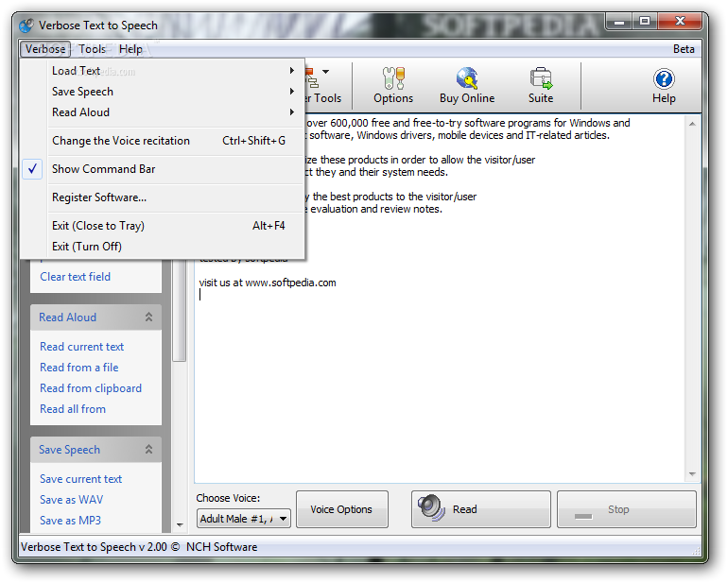728x583 pixels.
Task: Maximize the Verbose Text to Speech window
Action: pyautogui.click(x=645, y=22)
